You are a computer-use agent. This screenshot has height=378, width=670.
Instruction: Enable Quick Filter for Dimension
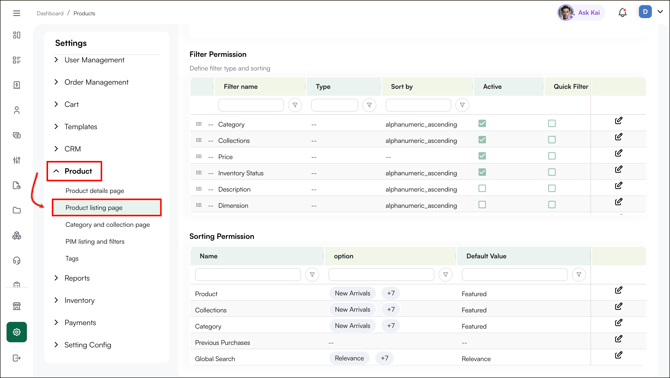coord(552,205)
